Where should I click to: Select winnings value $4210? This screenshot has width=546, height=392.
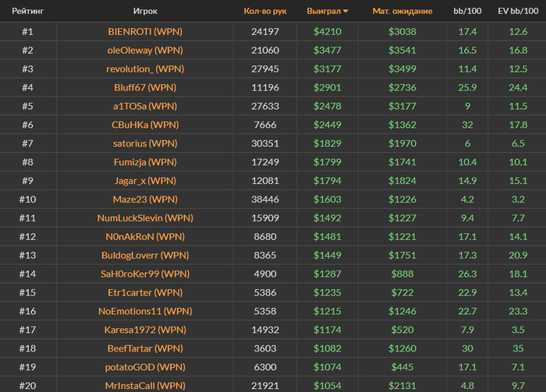point(328,32)
